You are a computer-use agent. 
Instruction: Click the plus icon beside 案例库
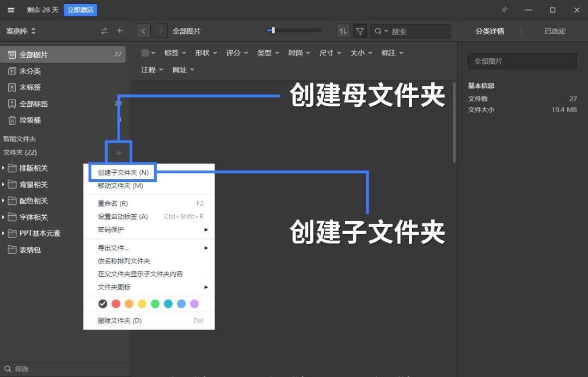point(120,31)
